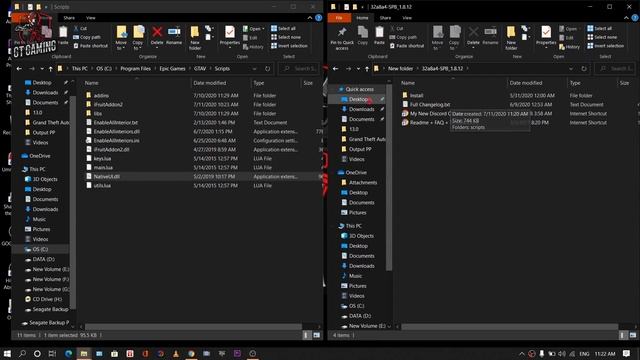Click Select none in Scripts window
The width and height of the screenshot is (640, 360).
point(286,37)
